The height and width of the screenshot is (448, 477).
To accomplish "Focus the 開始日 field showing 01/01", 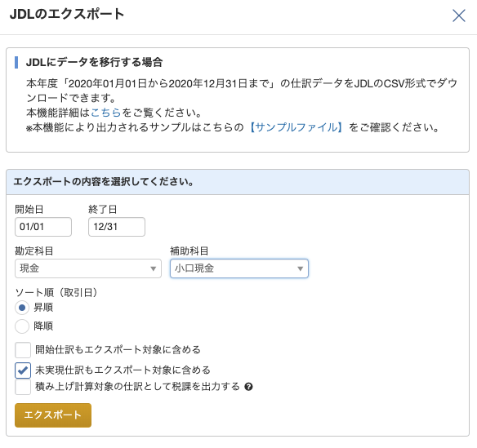I will coord(43,227).
